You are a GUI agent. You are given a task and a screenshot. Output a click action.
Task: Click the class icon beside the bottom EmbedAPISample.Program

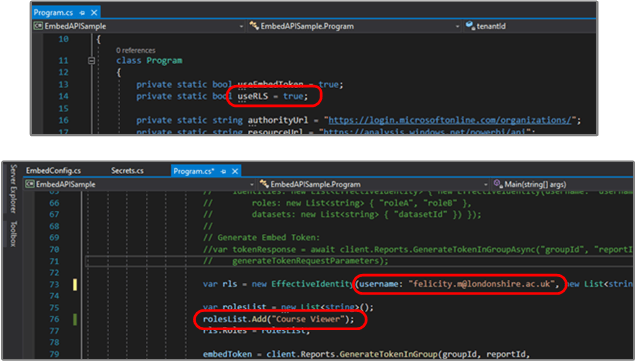pyautogui.click(x=264, y=184)
